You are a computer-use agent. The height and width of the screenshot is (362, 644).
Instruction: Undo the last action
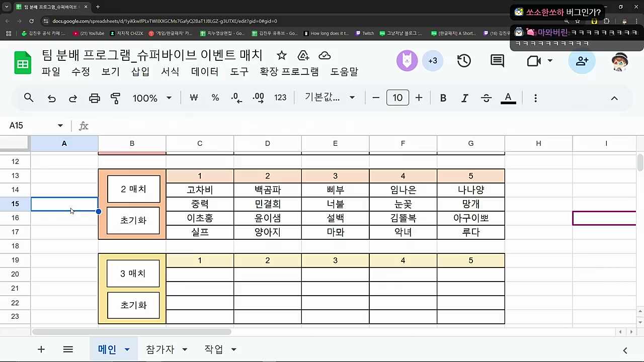51,98
